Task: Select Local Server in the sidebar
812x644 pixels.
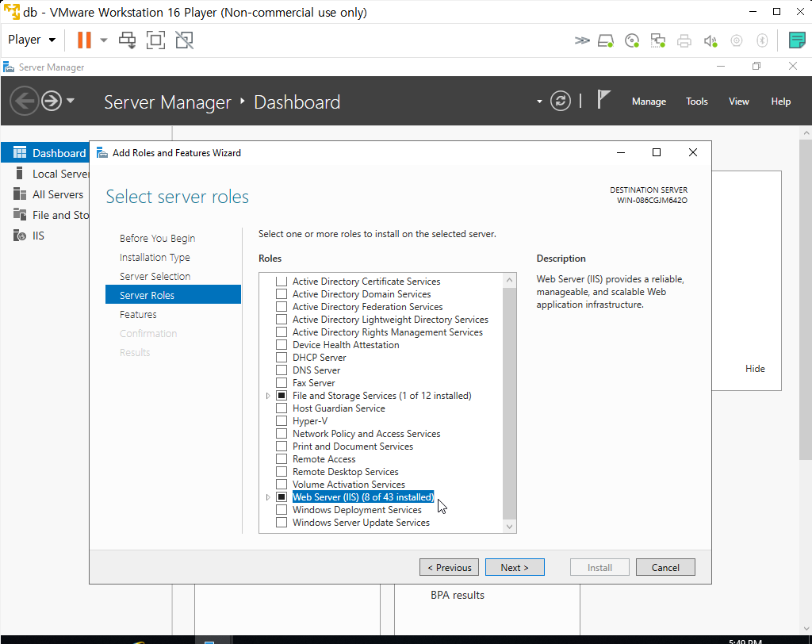Action: pyautogui.click(x=45, y=174)
